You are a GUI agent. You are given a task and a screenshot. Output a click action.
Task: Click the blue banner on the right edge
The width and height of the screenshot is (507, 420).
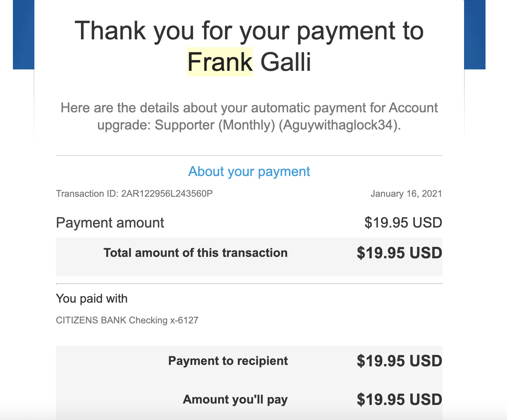(x=475, y=35)
